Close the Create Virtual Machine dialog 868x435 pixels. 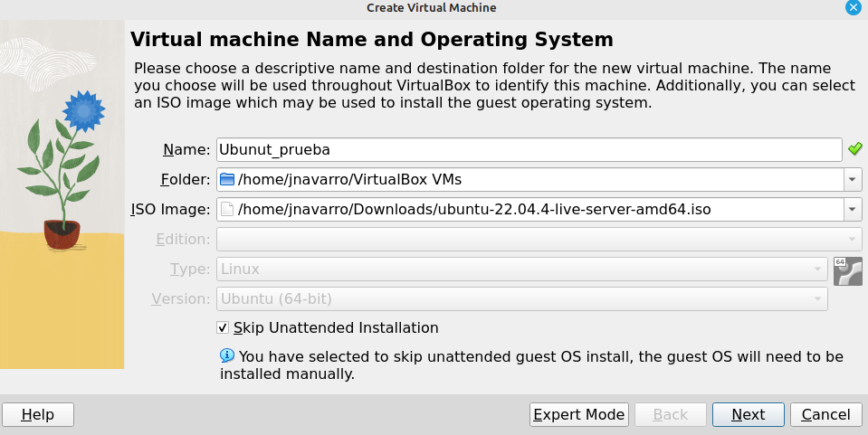[x=853, y=7]
